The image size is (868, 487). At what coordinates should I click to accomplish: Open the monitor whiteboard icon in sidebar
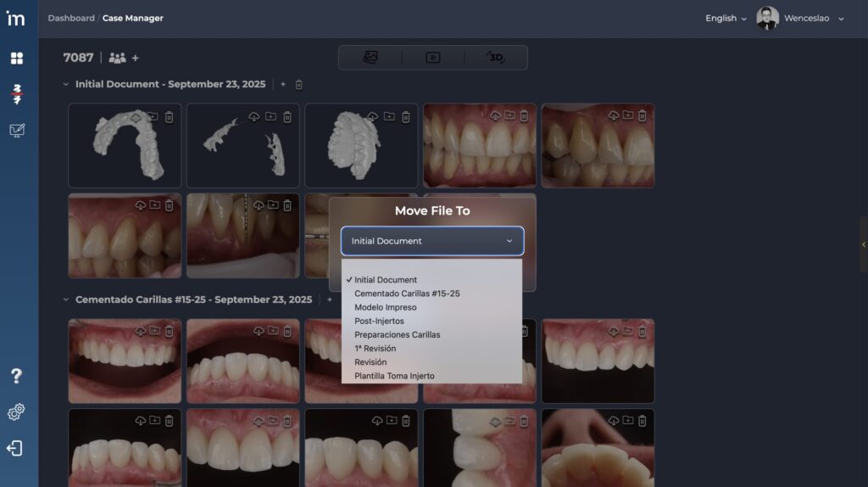(16, 131)
